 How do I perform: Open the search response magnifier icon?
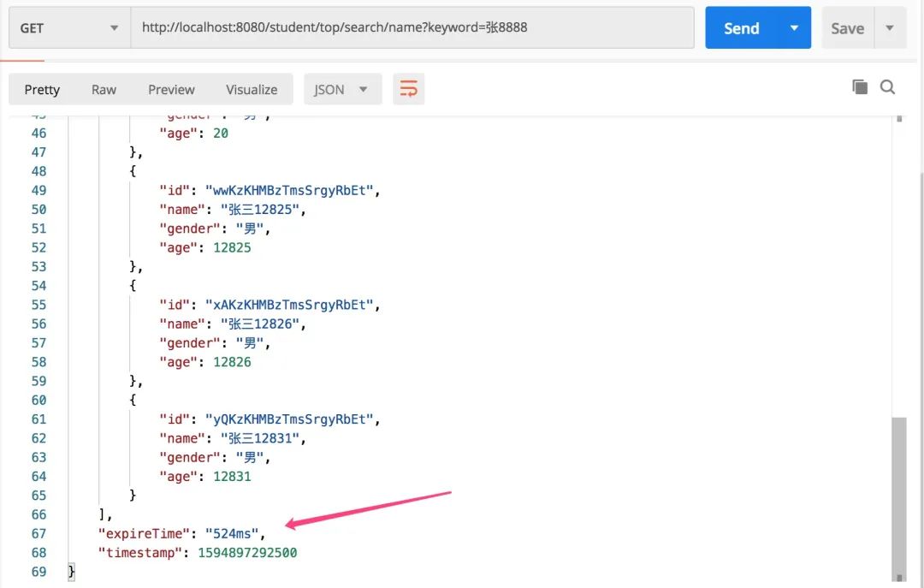pos(887,86)
